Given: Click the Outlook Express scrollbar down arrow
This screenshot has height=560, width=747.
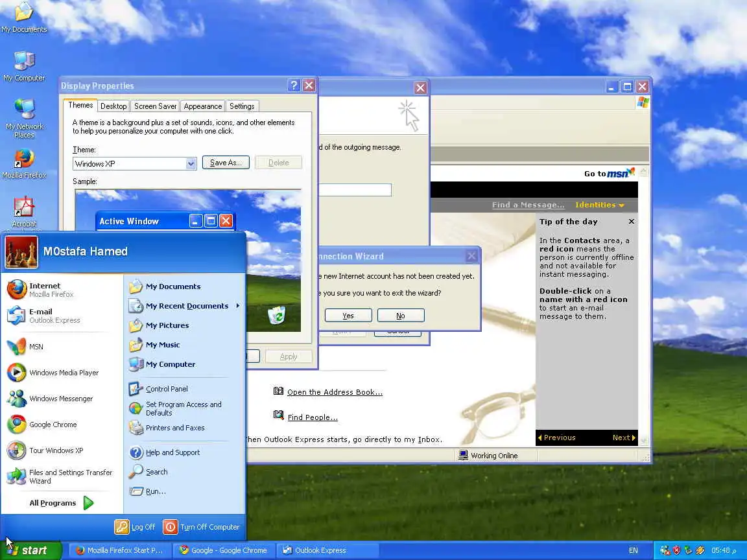Looking at the screenshot, I should [x=644, y=441].
